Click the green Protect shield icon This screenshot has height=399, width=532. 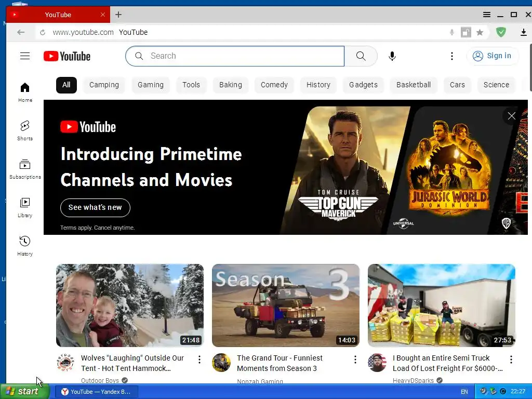pyautogui.click(x=501, y=32)
